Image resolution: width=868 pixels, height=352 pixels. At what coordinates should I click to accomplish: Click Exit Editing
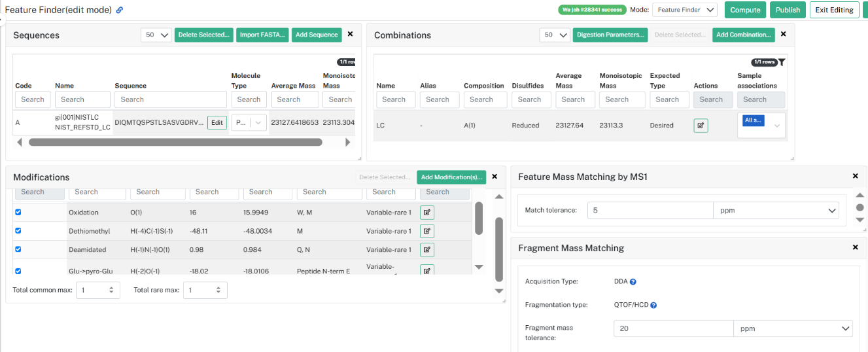pos(834,10)
